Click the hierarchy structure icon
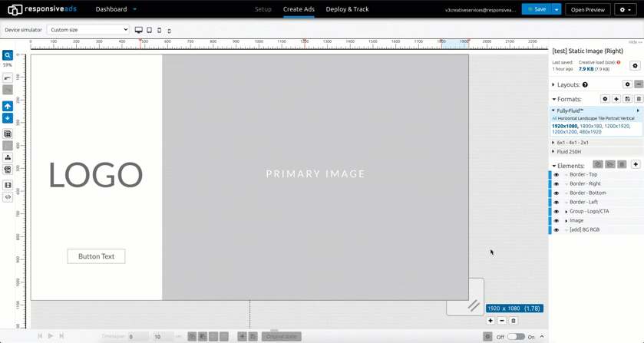 8,157
